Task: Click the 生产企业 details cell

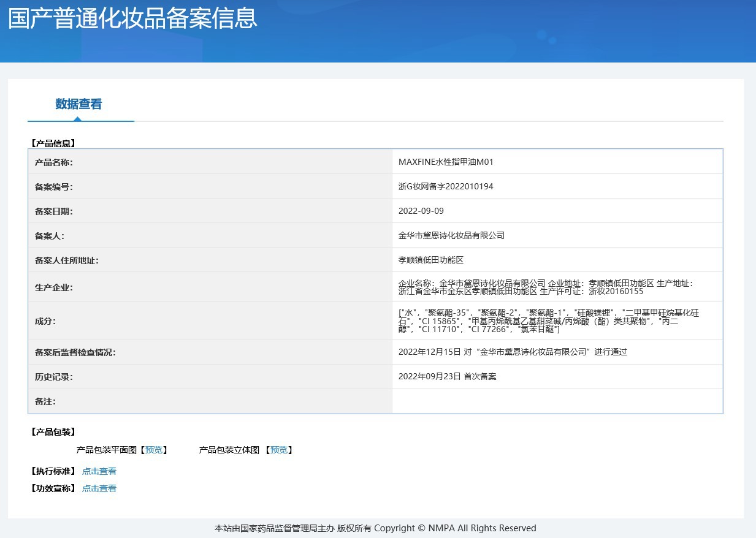Action: coord(557,287)
